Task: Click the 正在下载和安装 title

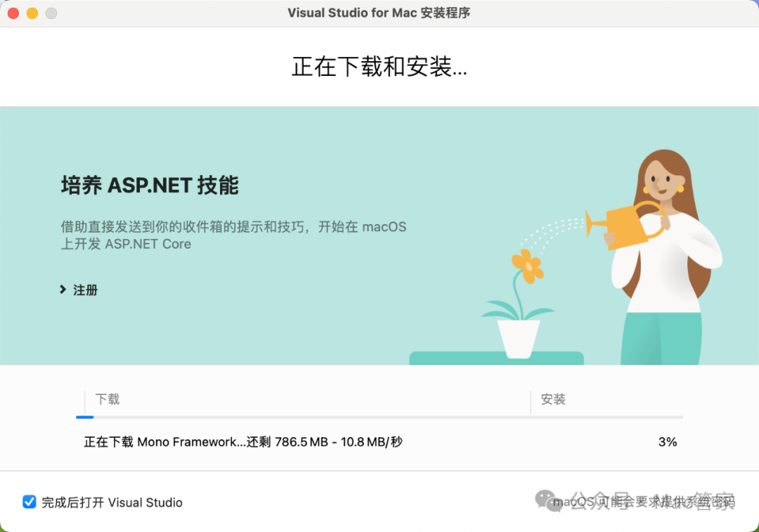Action: pos(379,67)
